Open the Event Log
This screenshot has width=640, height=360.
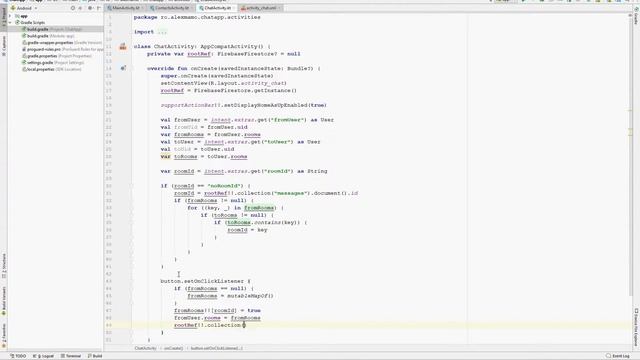[x=618, y=356]
